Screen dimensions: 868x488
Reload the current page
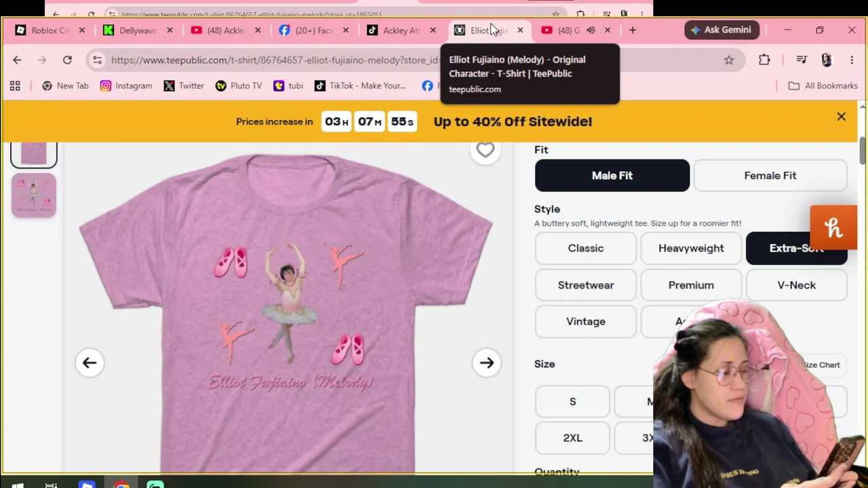[x=67, y=60]
